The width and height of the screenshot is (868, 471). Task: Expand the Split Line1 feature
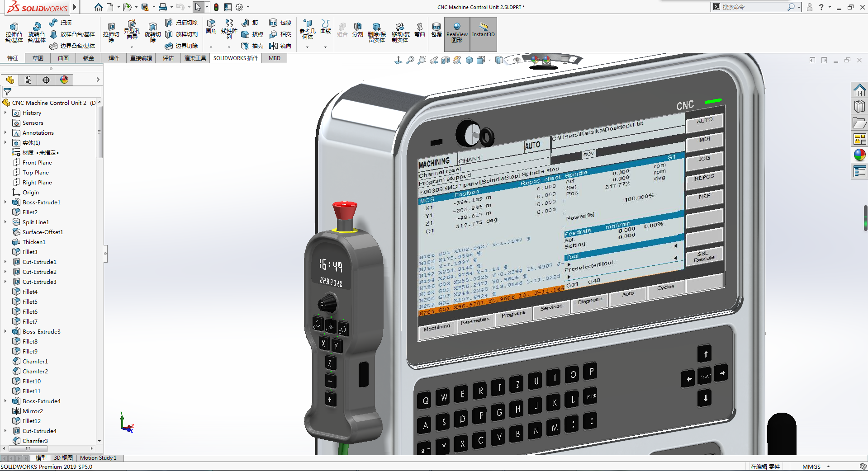point(5,222)
